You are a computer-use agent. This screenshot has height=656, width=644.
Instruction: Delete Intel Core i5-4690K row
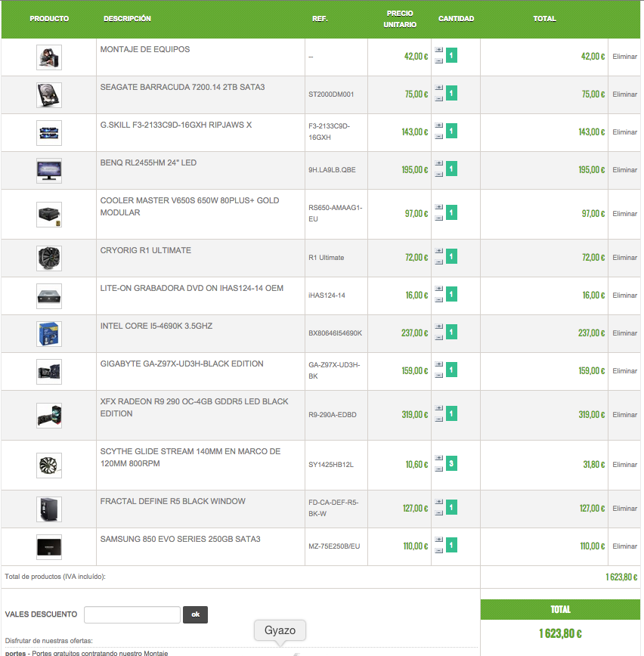(625, 333)
